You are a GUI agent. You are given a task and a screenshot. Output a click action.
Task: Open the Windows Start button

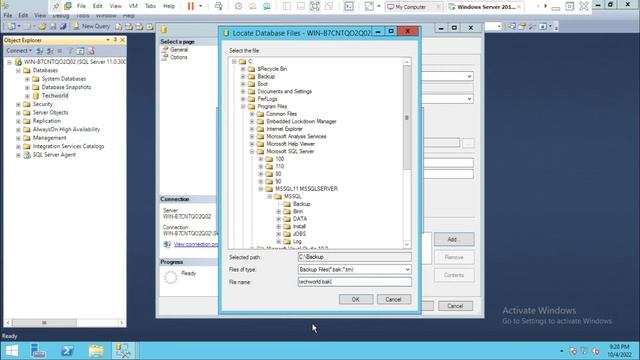tap(12, 351)
